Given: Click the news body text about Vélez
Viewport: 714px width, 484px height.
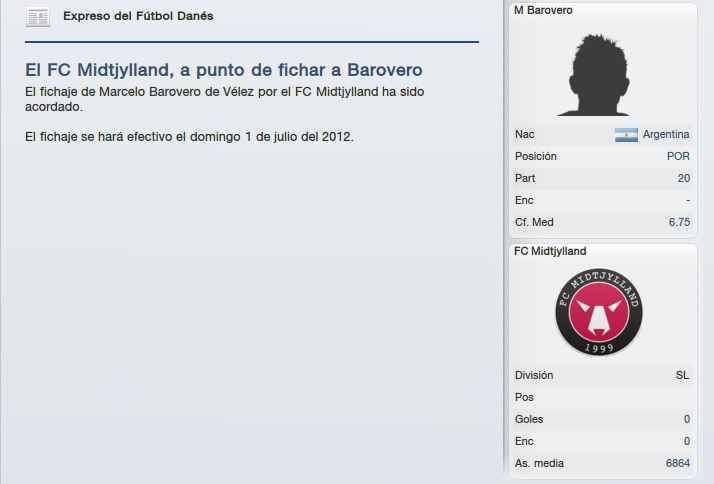Looking at the screenshot, I should [x=224, y=99].
